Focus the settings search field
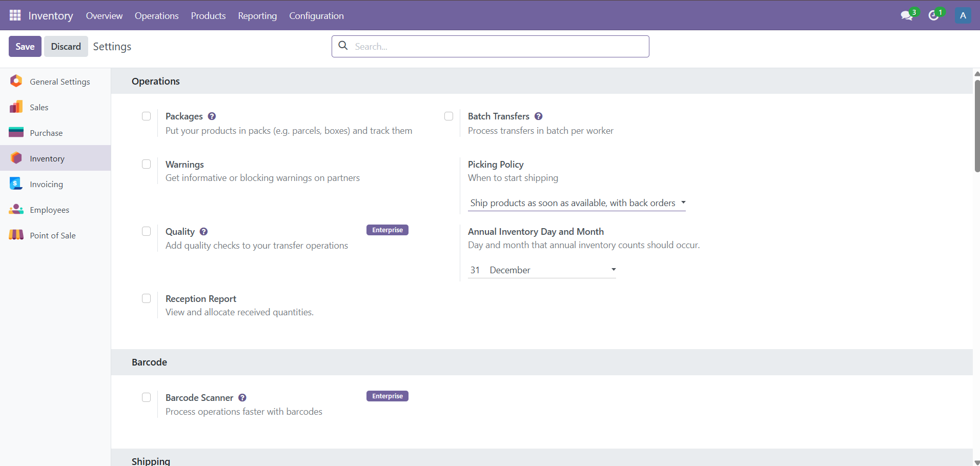 pos(497,47)
